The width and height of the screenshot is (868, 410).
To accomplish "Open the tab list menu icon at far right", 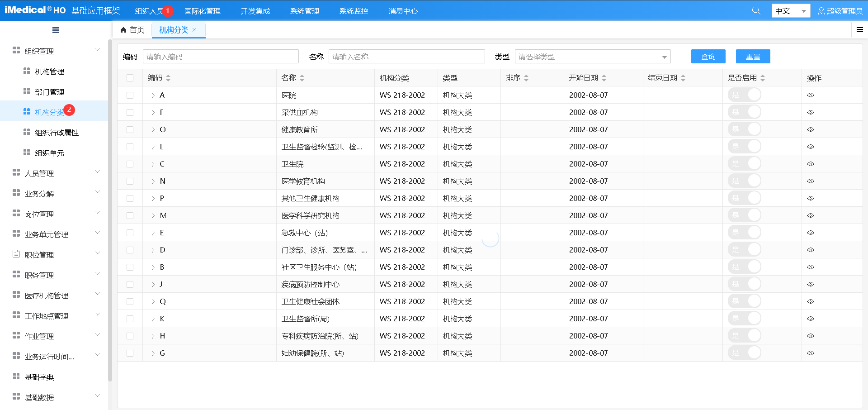I will pos(859,30).
